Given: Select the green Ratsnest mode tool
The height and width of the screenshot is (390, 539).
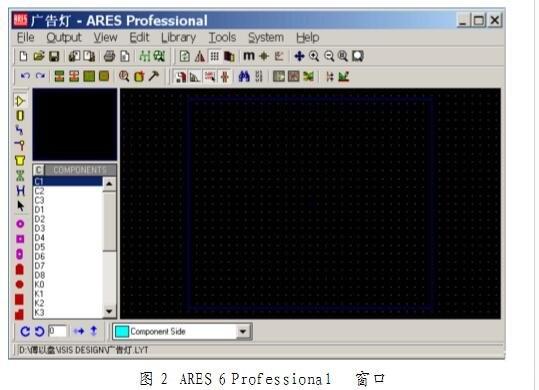Looking at the screenshot, I should (20, 175).
